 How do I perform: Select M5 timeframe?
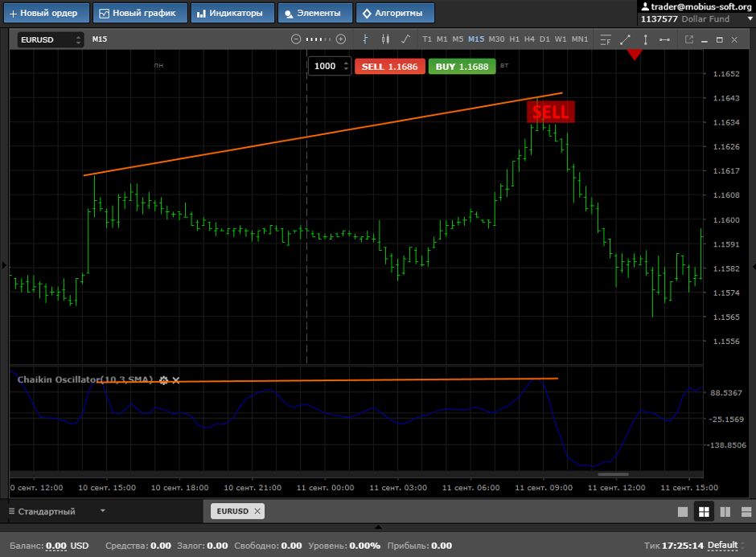(458, 39)
